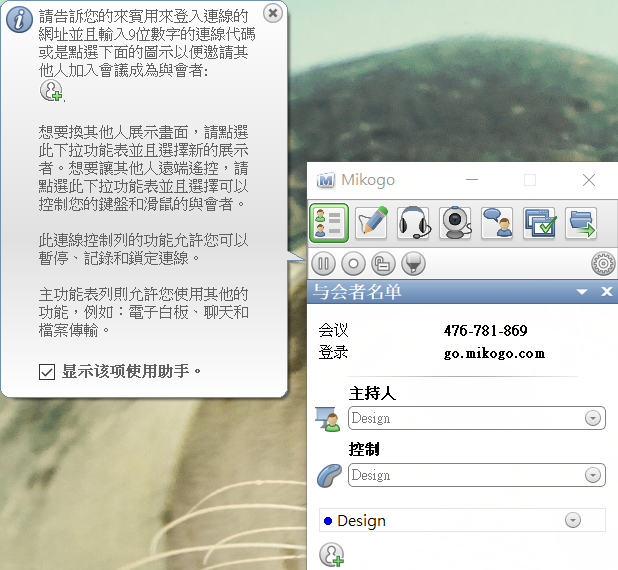Viewport: 618px width, 570px height.
Task: Open the chat icon in toolbar
Action: tap(497, 223)
